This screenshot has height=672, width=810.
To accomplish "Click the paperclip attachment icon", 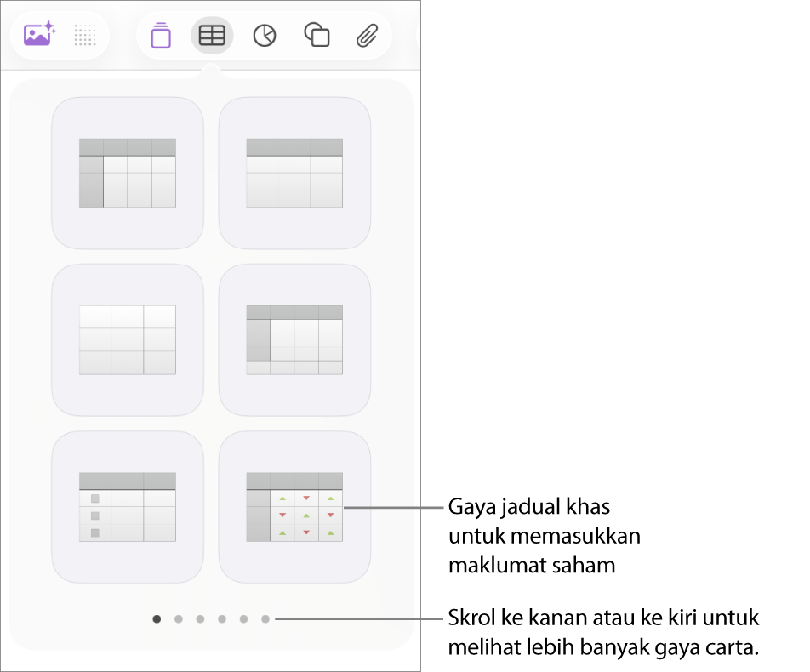I will [x=367, y=35].
